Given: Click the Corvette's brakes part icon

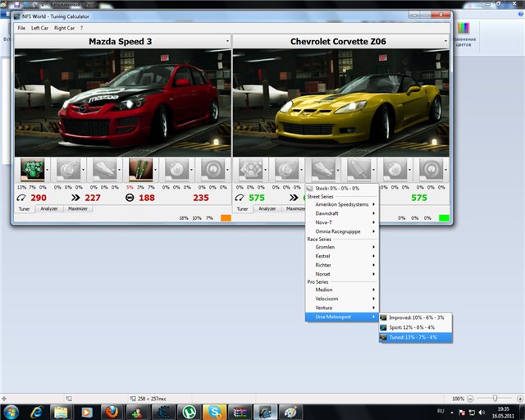Looking at the screenshot, I should pos(395,170).
